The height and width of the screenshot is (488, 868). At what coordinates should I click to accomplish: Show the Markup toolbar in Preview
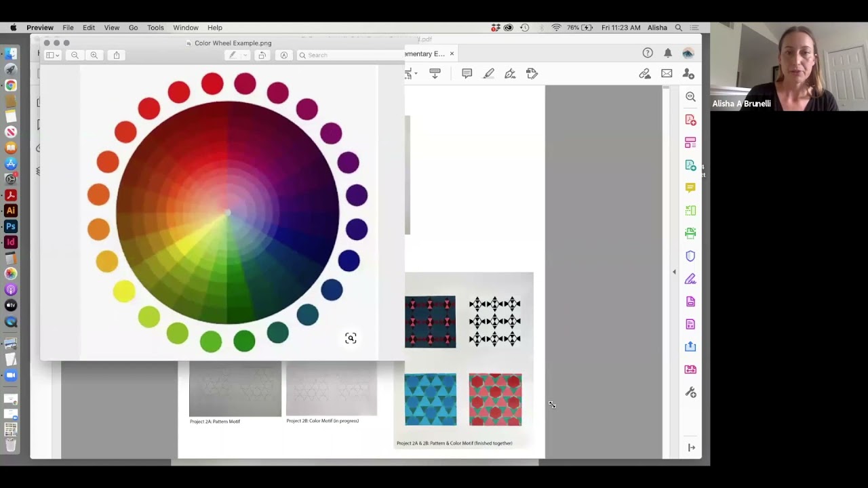[x=284, y=55]
